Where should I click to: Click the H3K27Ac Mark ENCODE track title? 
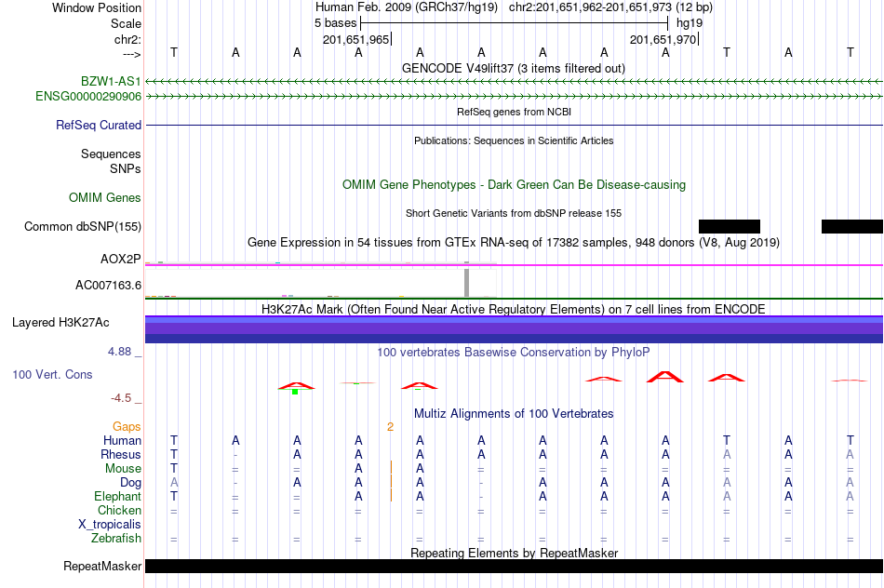pyautogui.click(x=514, y=309)
